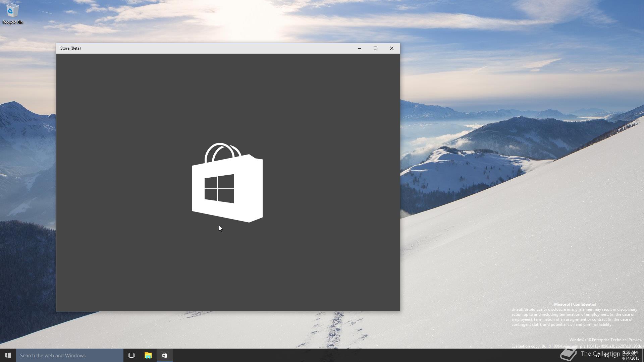The height and width of the screenshot is (362, 644).
Task: Open the taskbar clock and date
Action: click(630, 355)
